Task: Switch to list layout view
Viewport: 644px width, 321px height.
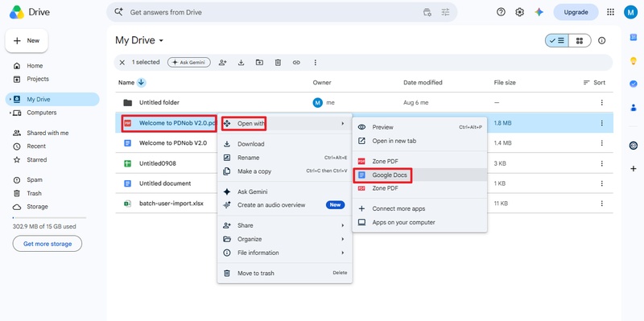Action: tap(557, 41)
